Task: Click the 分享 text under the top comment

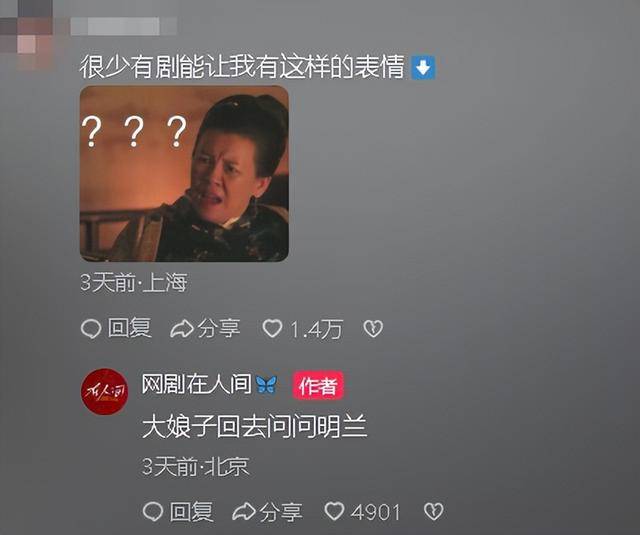Action: click(x=219, y=328)
